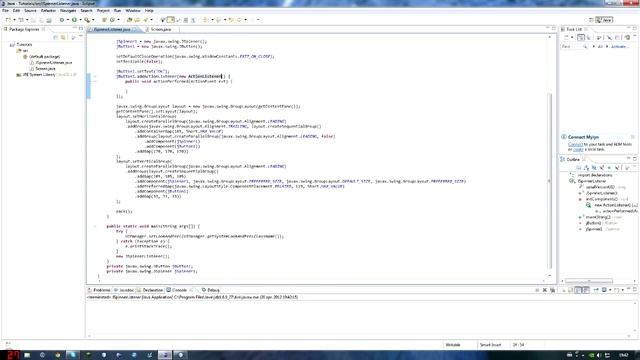Click the editor vertical scrollbar

549,180
